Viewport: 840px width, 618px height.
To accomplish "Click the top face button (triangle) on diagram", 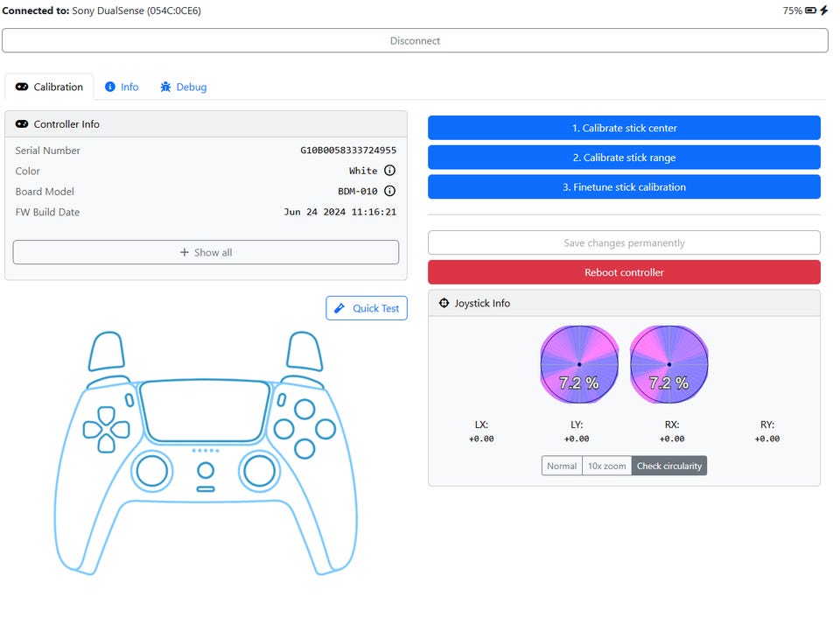I will coord(304,410).
